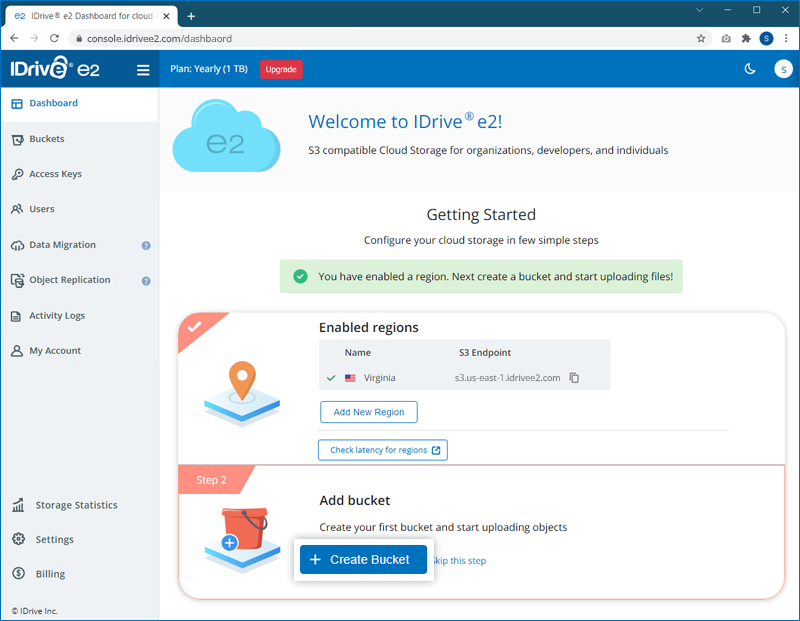Open user profile avatar in header

point(783,69)
